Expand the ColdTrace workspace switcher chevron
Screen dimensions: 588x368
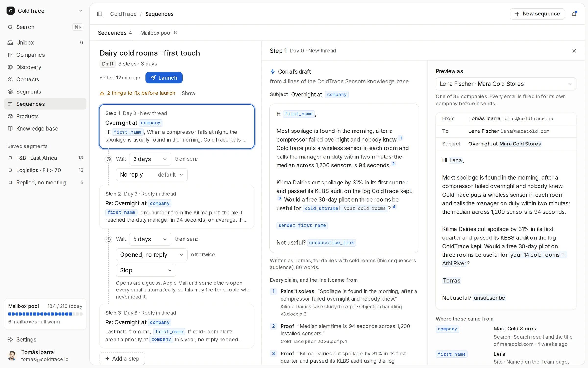[81, 11]
